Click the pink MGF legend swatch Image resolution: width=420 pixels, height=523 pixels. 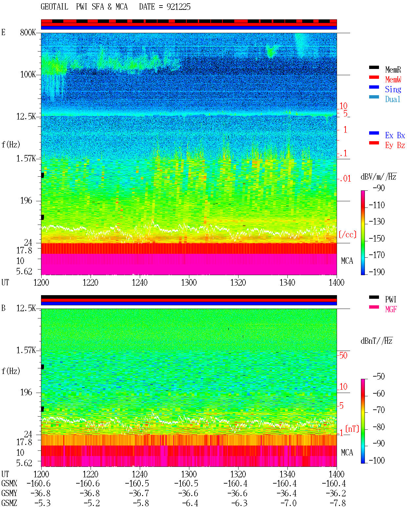374,307
